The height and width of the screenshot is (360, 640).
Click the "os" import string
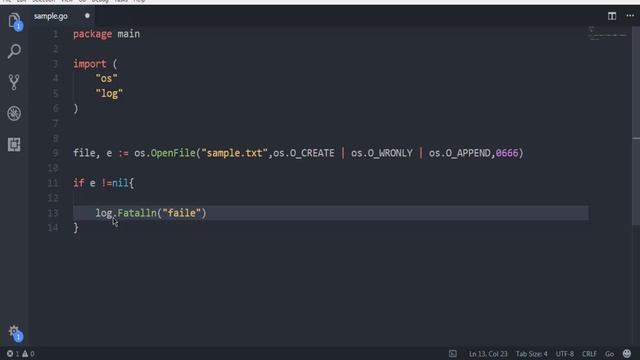tap(107, 78)
